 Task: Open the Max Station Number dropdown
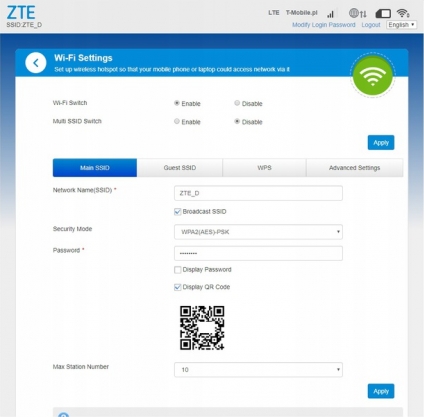[258, 370]
